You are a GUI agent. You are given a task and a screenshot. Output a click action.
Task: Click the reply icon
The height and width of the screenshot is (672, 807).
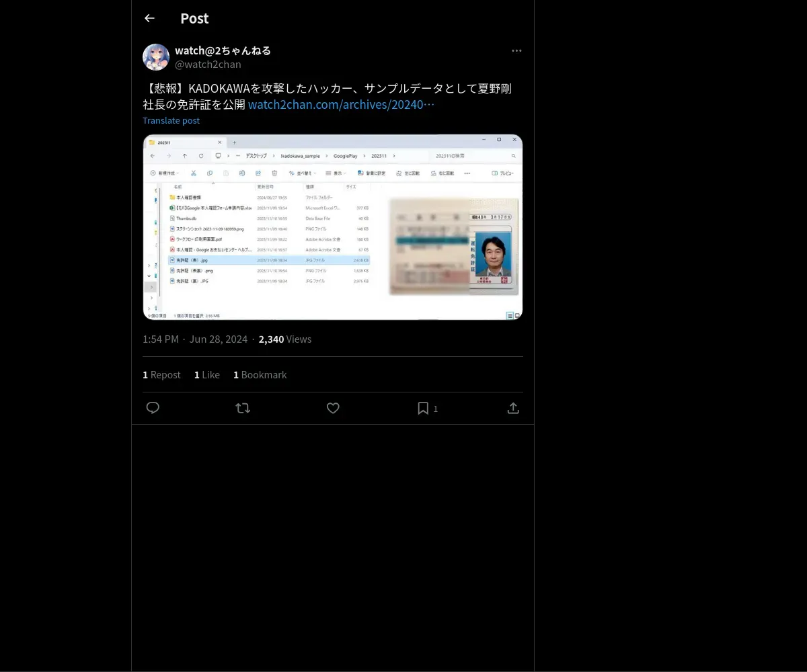pyautogui.click(x=153, y=408)
